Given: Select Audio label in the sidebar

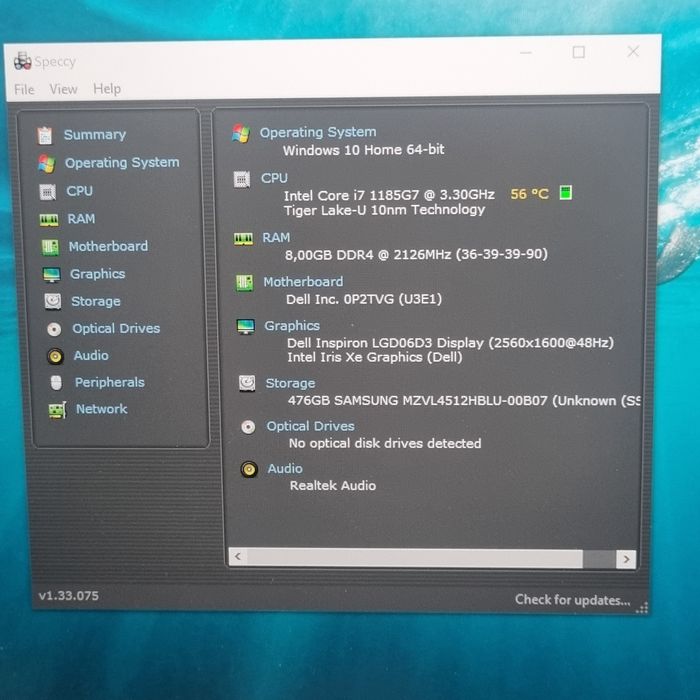Looking at the screenshot, I should pos(91,355).
